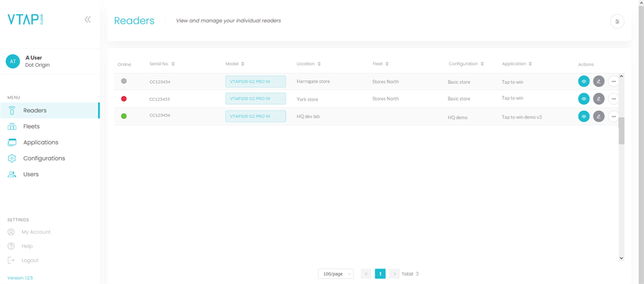This screenshot has height=284, width=644.
Task: View Harrogate store reader using eye icon
Action: coord(584,82)
